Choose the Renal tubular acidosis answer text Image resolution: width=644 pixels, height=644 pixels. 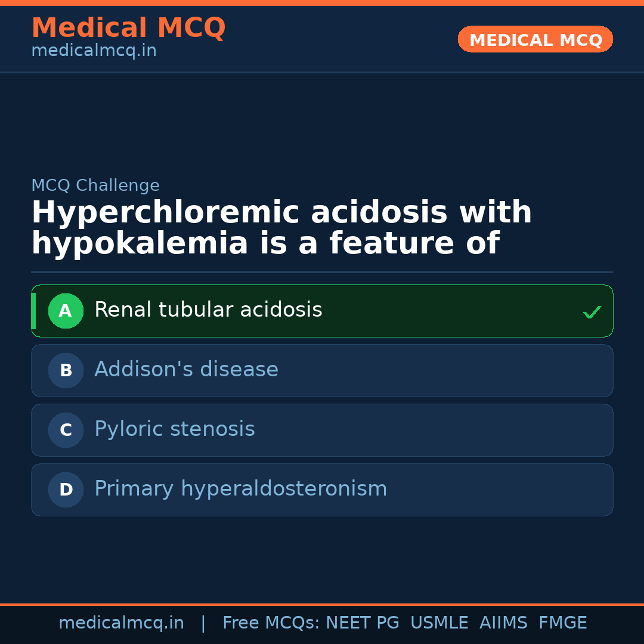pyautogui.click(x=208, y=310)
